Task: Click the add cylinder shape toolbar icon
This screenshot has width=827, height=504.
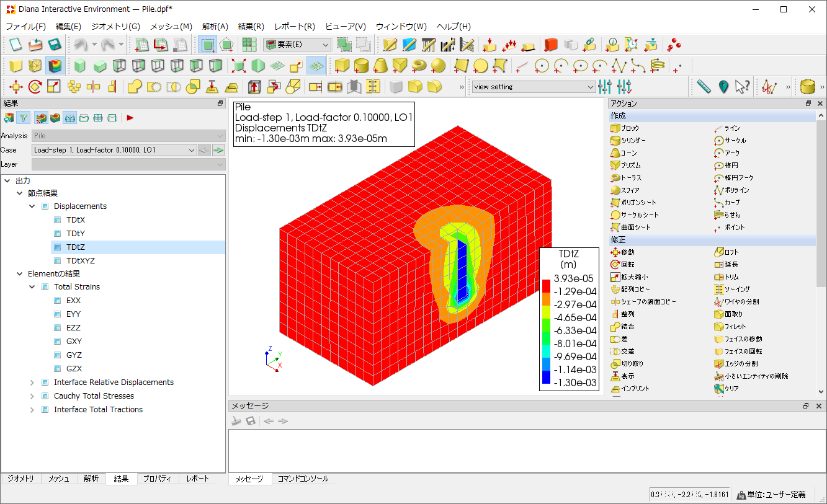Action: pyautogui.click(x=360, y=66)
